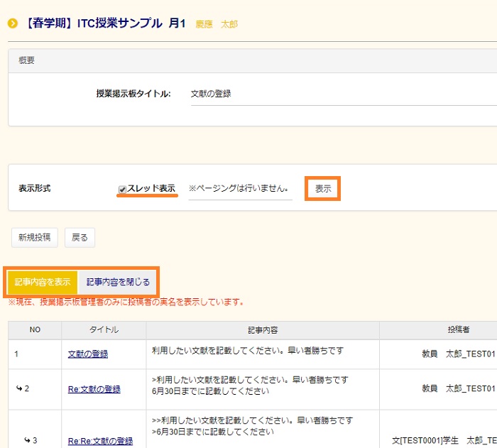Click the 投稿者 column header

click(x=439, y=330)
